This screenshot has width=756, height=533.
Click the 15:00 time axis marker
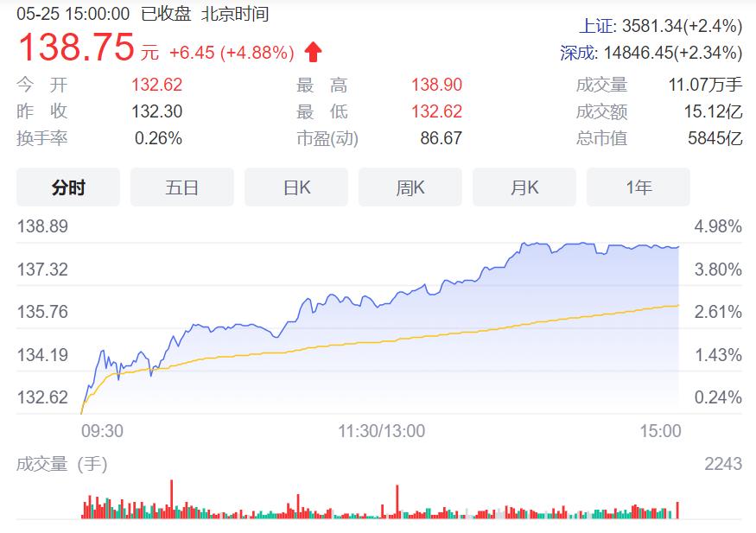tap(660, 430)
